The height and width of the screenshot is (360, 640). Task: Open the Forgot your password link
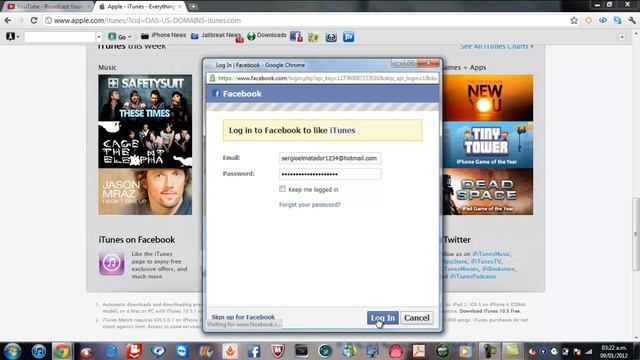click(x=309, y=204)
